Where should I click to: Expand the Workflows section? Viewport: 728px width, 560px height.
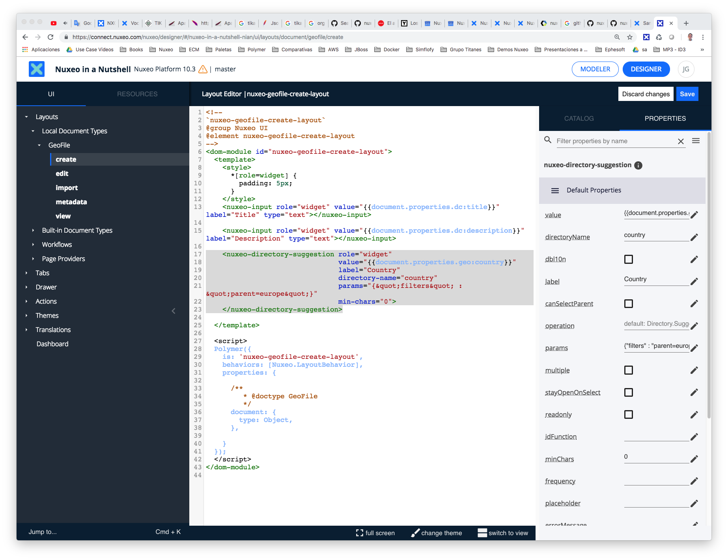pyautogui.click(x=33, y=245)
